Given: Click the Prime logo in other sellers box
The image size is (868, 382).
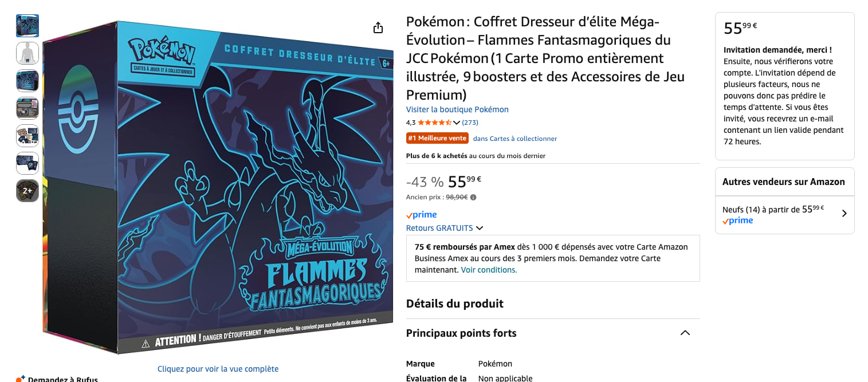Looking at the screenshot, I should [737, 220].
